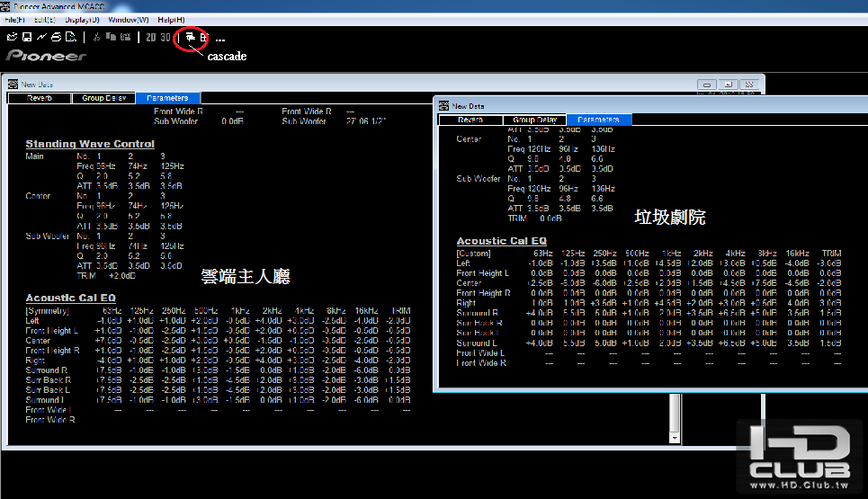Open the File menu

[15, 20]
